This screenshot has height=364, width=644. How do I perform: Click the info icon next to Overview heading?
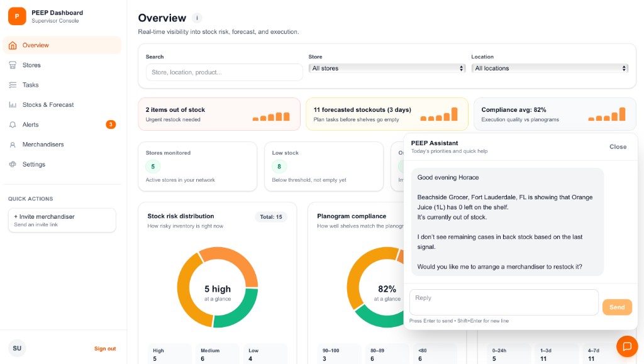[195, 18]
